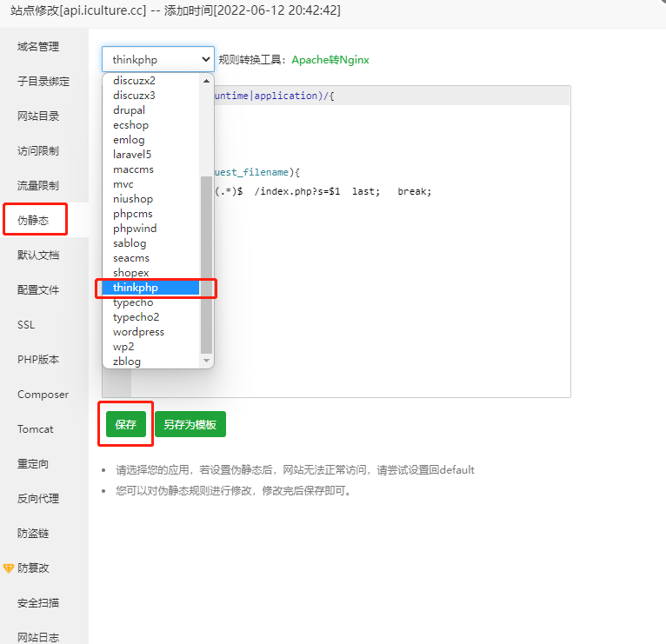Viewport: 666px width, 644px height.
Task: Choose mvc from the template list
Action: coord(150,184)
